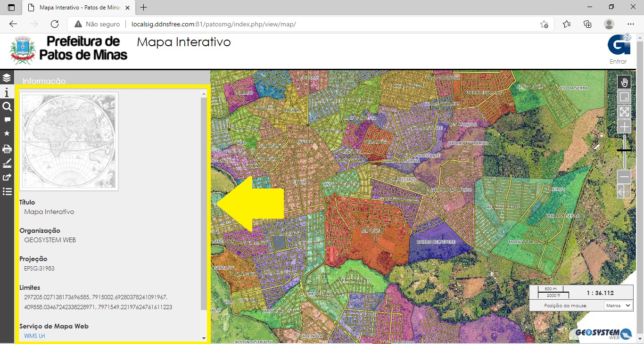Click the zoom to full extent button
The image size is (644, 344).
[624, 112]
